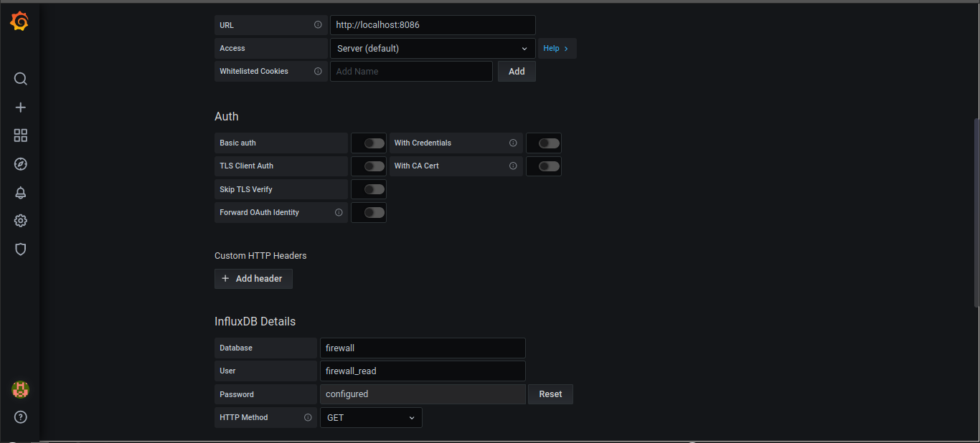Focus the Database field containing firewall

click(x=423, y=348)
